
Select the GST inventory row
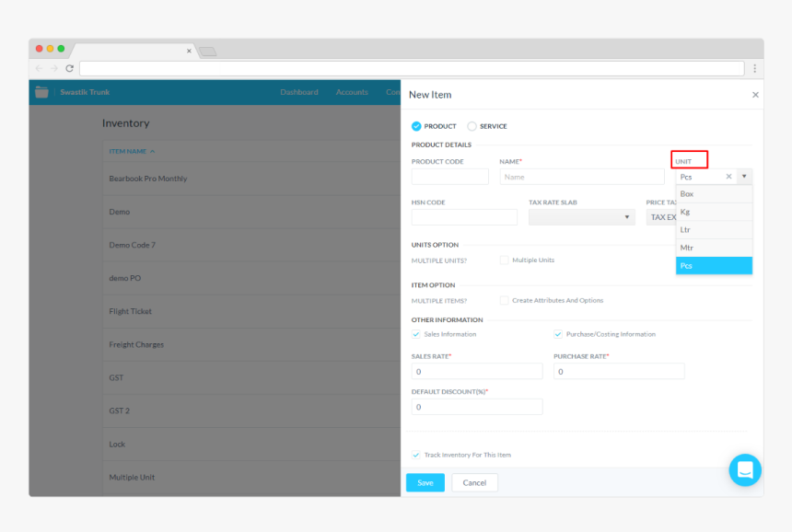(x=251, y=377)
